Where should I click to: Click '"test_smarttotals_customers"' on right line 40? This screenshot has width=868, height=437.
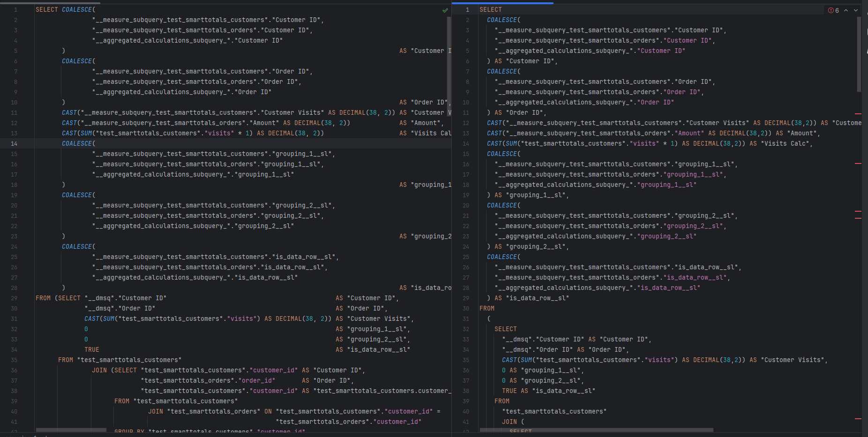(554, 412)
